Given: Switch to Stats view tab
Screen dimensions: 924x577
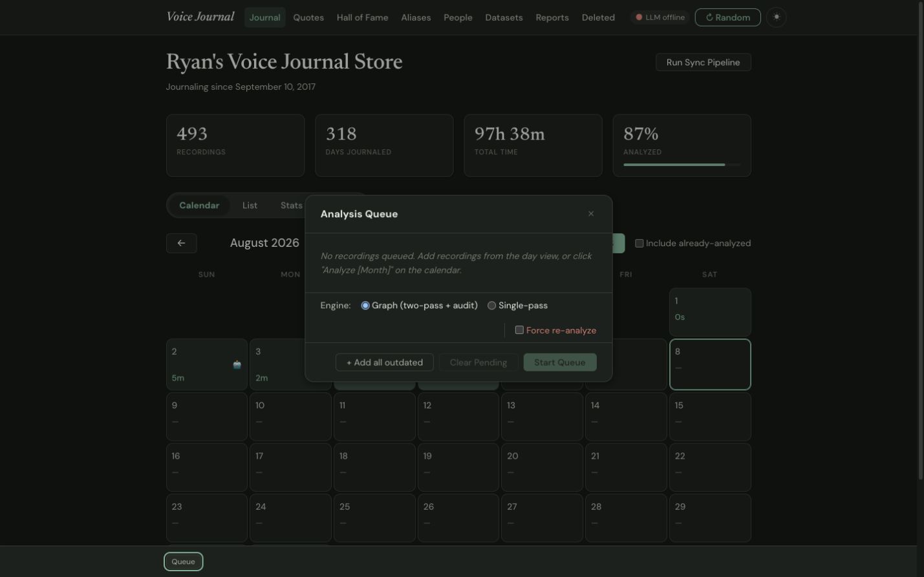Looking at the screenshot, I should tap(292, 205).
